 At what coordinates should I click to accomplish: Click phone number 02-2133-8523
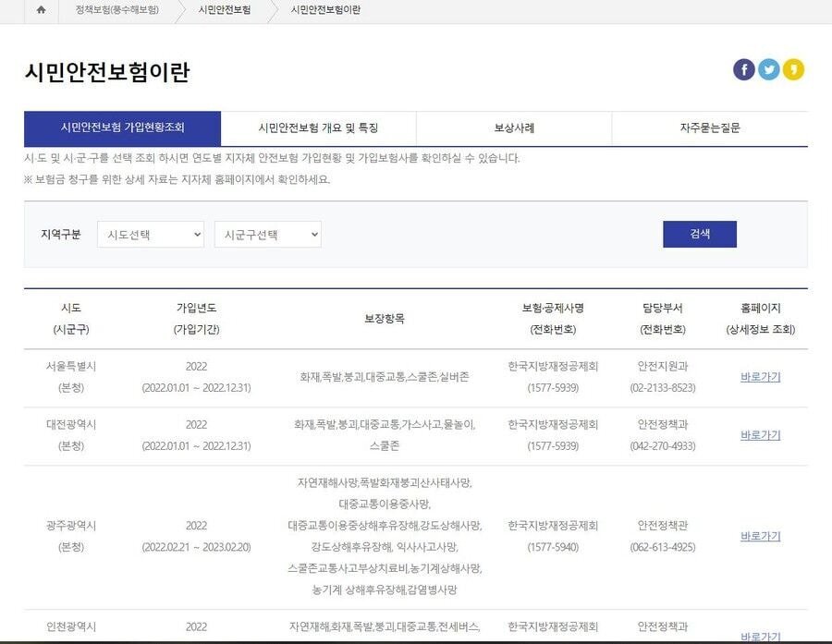[x=663, y=388]
